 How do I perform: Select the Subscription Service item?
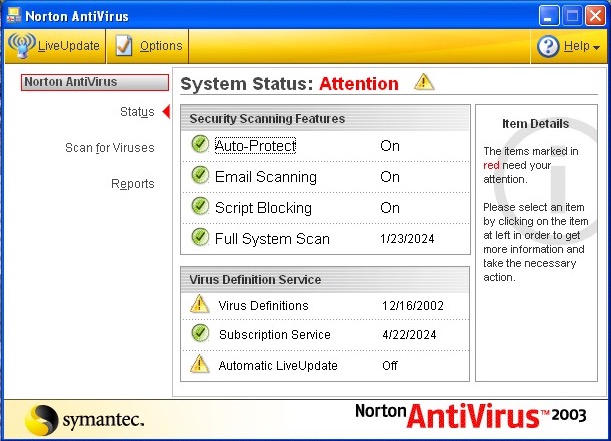pos(275,335)
